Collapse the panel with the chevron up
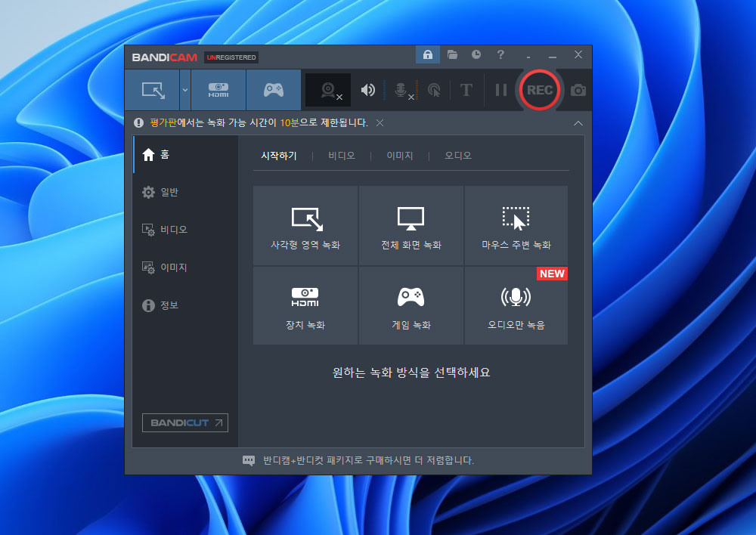The height and width of the screenshot is (535, 756). [x=578, y=123]
